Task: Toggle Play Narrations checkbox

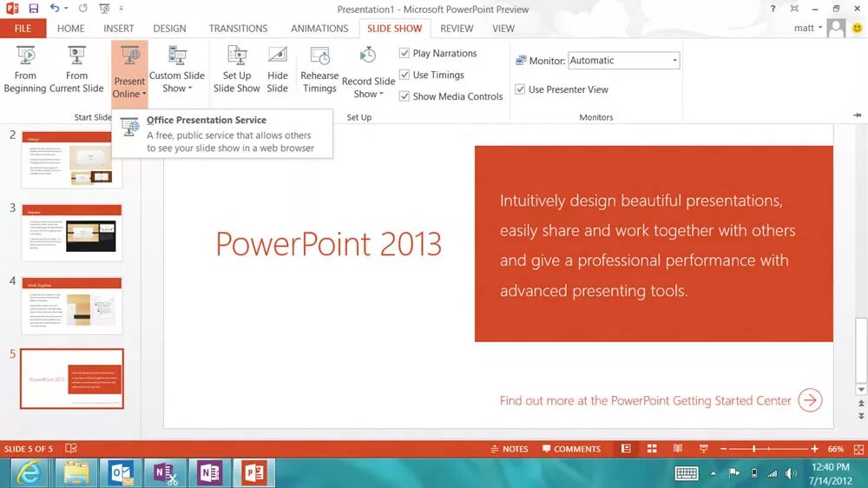Action: pos(404,53)
